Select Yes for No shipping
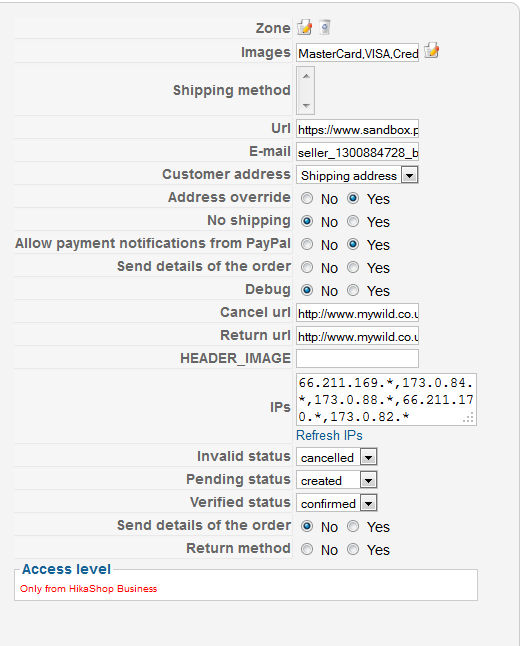524x646 pixels. 353,222
